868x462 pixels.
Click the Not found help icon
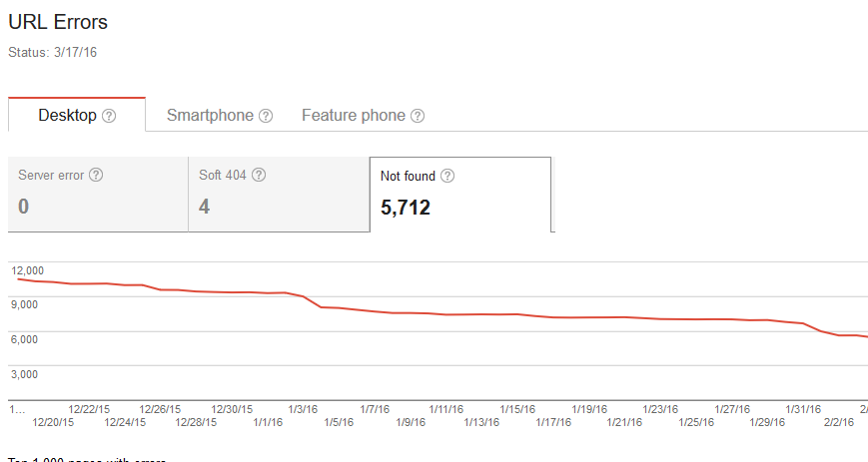tap(447, 177)
